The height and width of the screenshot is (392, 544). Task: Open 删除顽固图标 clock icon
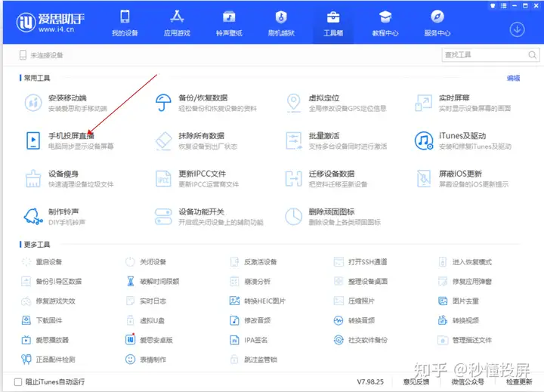tap(293, 217)
